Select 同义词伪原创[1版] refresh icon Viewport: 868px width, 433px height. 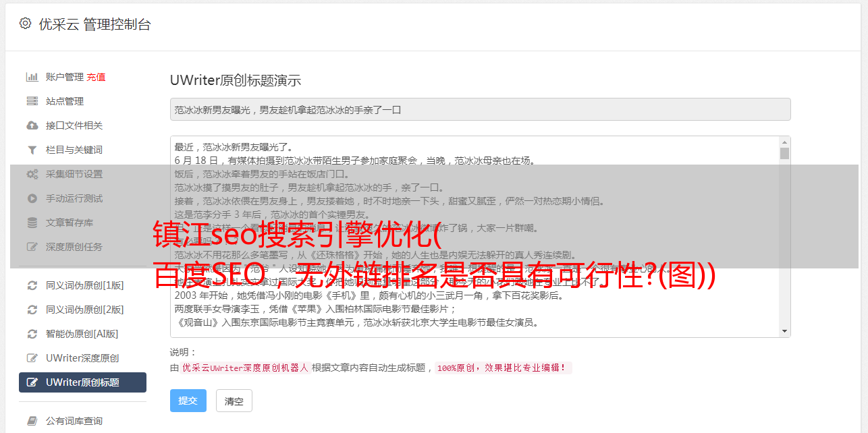click(32, 285)
